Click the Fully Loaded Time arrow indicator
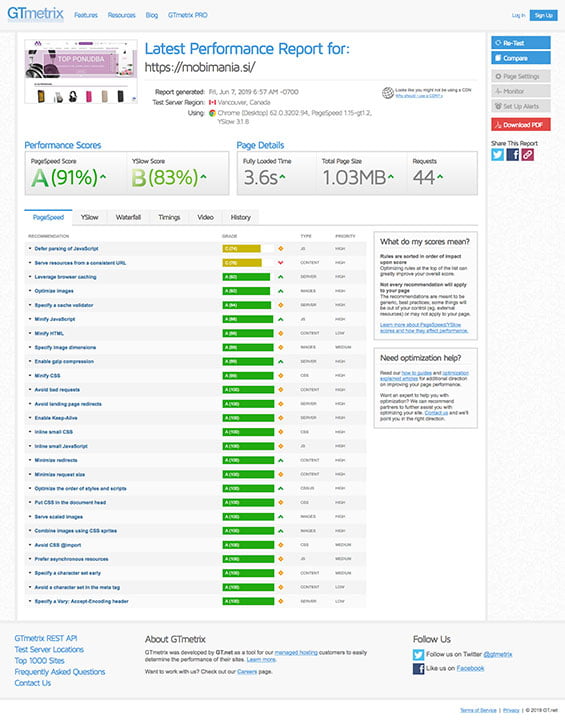The width and height of the screenshot is (565, 720). (x=282, y=176)
